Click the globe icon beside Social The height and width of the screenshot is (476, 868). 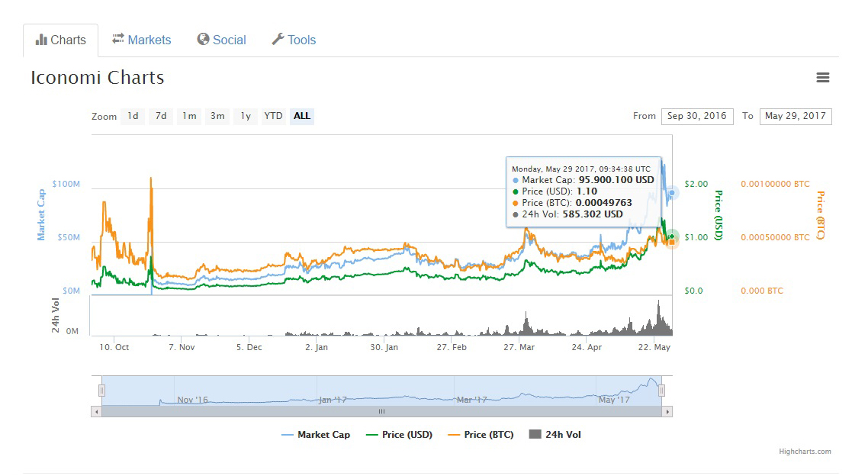click(203, 39)
